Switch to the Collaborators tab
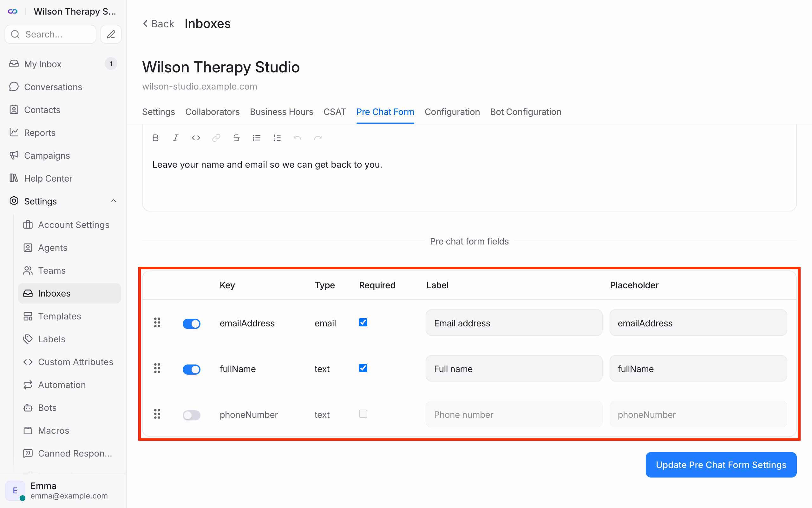 (213, 112)
